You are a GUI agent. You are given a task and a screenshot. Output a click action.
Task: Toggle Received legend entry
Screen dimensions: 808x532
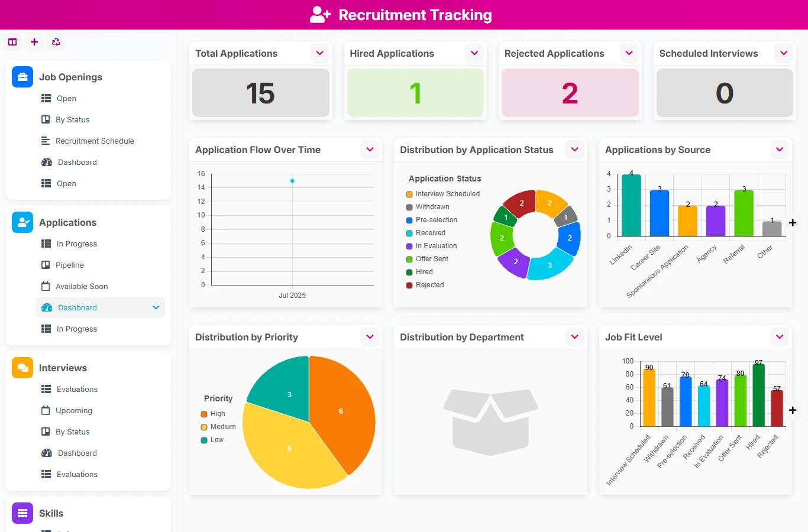tap(426, 233)
